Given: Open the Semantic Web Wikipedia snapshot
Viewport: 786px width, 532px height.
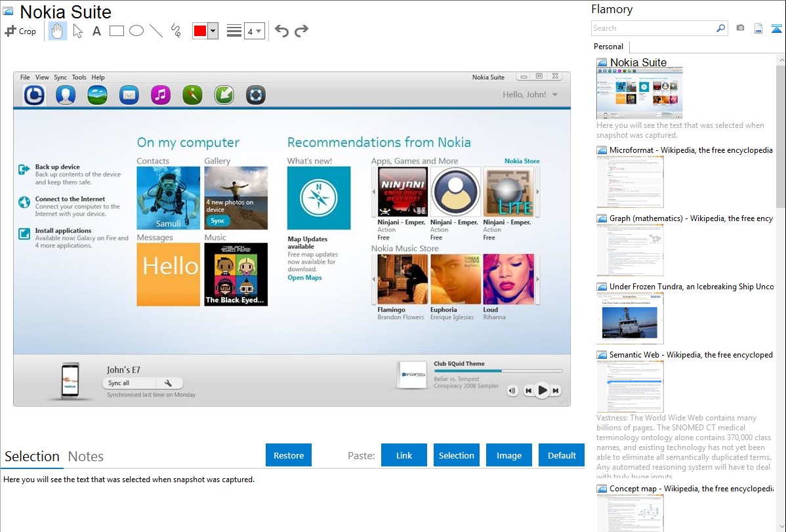Looking at the screenshot, I should point(630,386).
